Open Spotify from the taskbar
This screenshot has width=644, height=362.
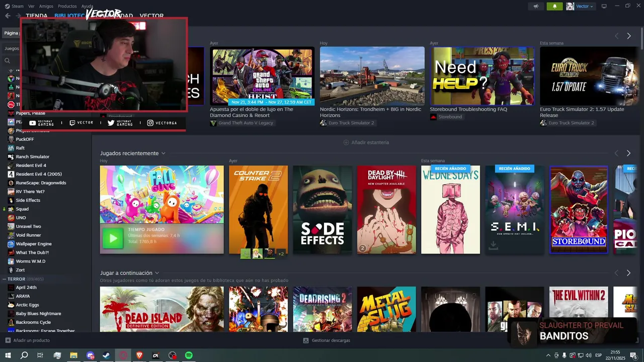(x=189, y=355)
